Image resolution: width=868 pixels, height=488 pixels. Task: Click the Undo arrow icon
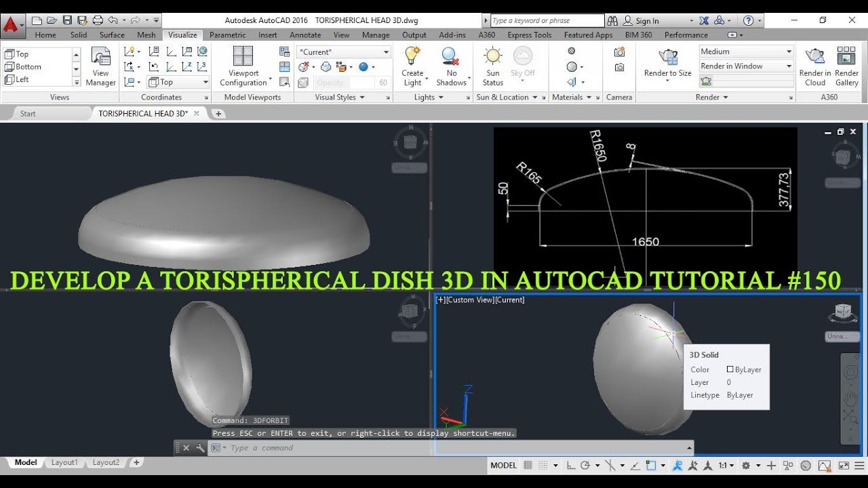[x=113, y=20]
